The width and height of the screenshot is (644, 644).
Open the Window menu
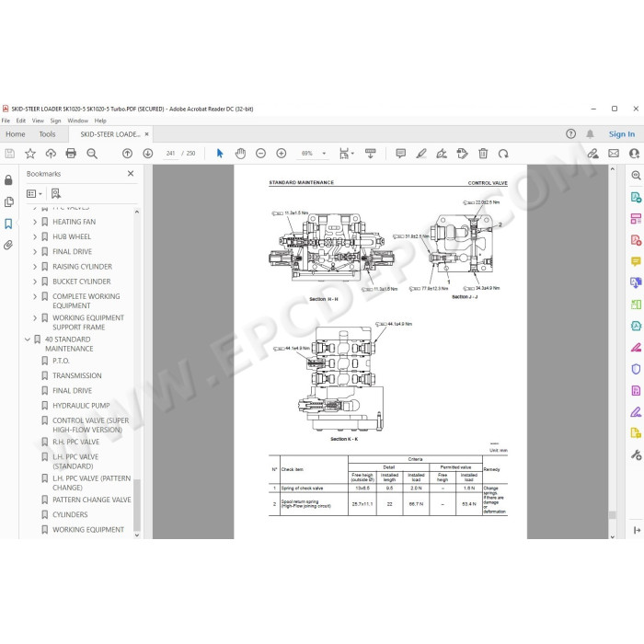point(78,121)
